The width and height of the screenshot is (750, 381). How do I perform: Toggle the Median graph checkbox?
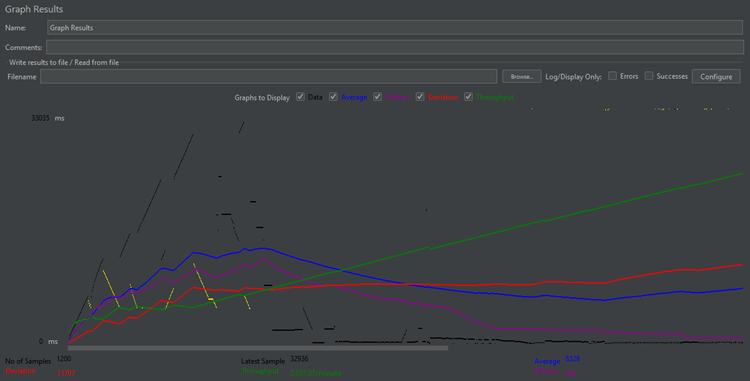tap(377, 97)
